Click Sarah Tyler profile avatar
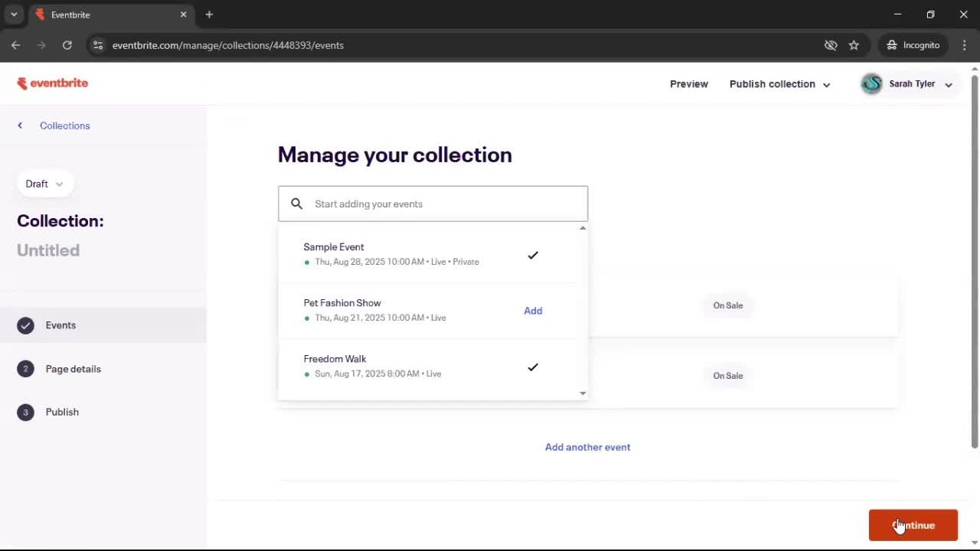This screenshot has width=980, height=551. 871,84
